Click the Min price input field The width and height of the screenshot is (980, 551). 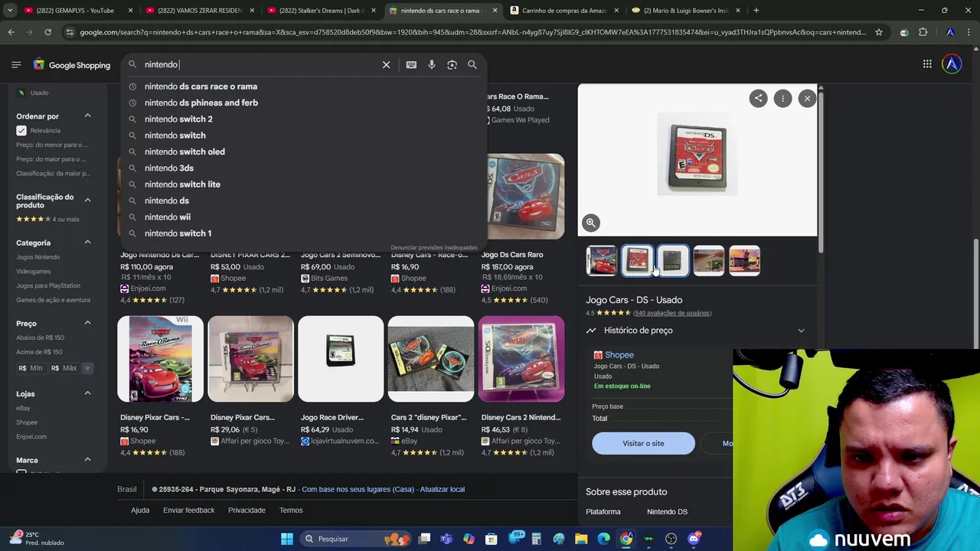point(31,368)
